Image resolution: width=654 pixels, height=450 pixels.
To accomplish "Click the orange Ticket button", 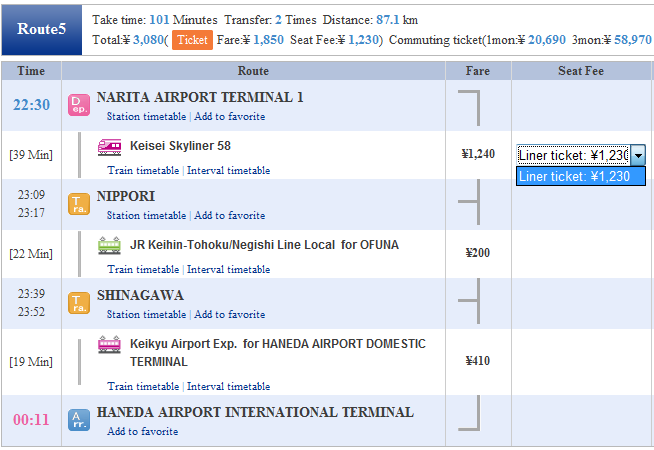I will click(x=192, y=40).
